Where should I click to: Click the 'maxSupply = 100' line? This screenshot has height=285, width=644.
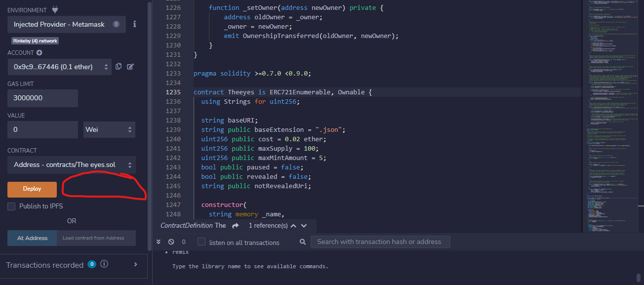click(x=260, y=149)
